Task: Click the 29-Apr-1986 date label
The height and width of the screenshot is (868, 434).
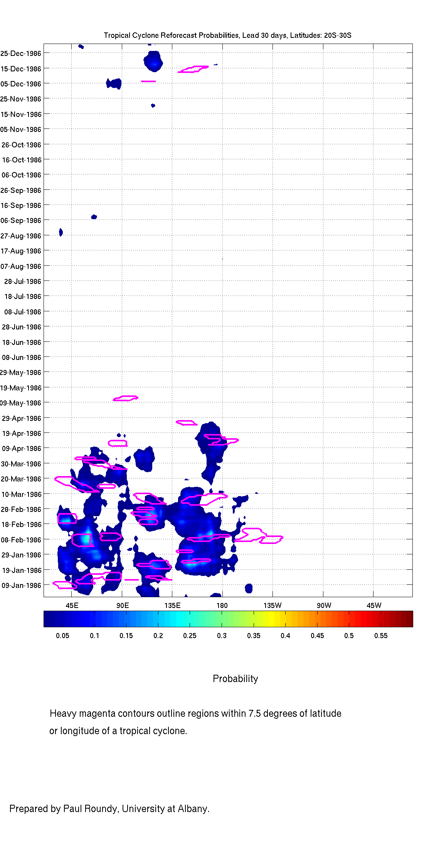Action: [x=22, y=419]
